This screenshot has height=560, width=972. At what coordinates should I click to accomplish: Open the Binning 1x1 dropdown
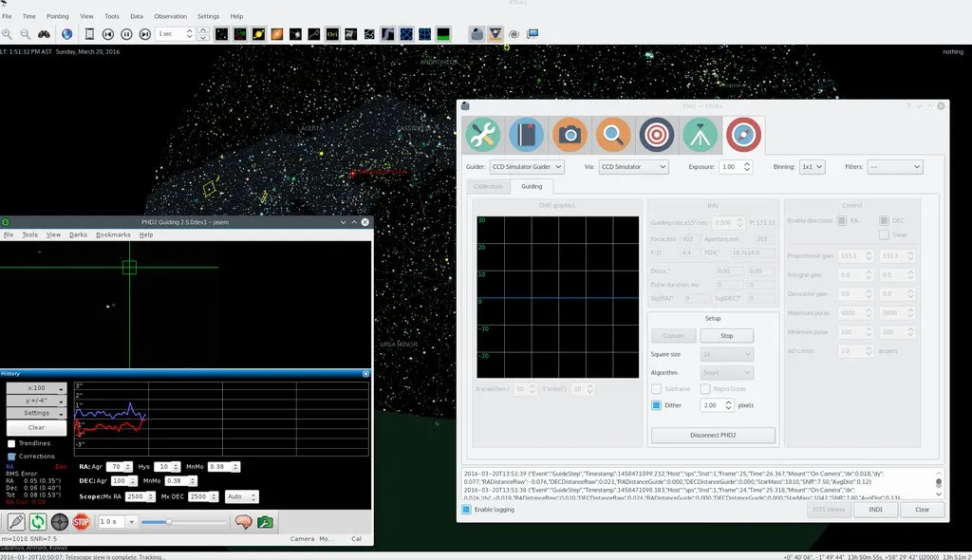coord(813,167)
